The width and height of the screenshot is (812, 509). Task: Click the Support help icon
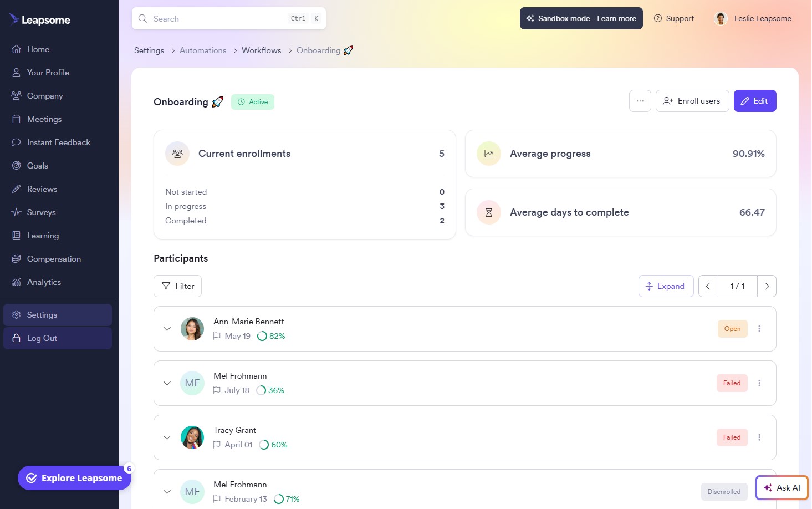(657, 18)
